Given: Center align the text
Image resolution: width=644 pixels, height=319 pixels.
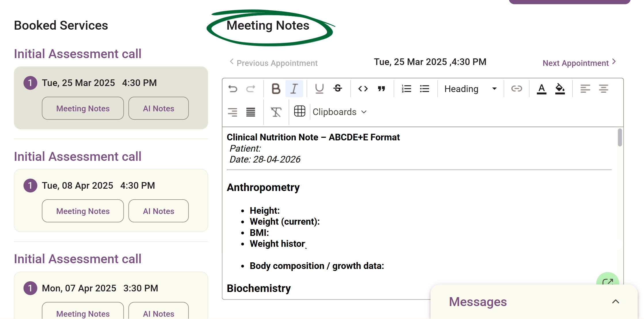Looking at the screenshot, I should [603, 89].
